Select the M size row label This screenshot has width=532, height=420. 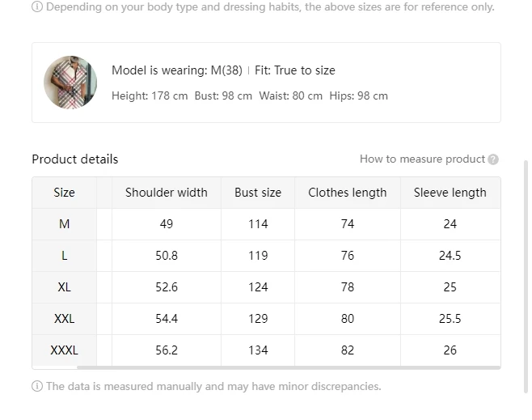point(64,224)
